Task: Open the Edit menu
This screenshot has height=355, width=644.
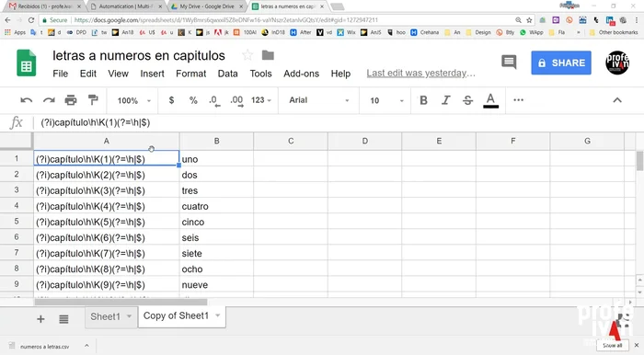Action: (x=88, y=74)
